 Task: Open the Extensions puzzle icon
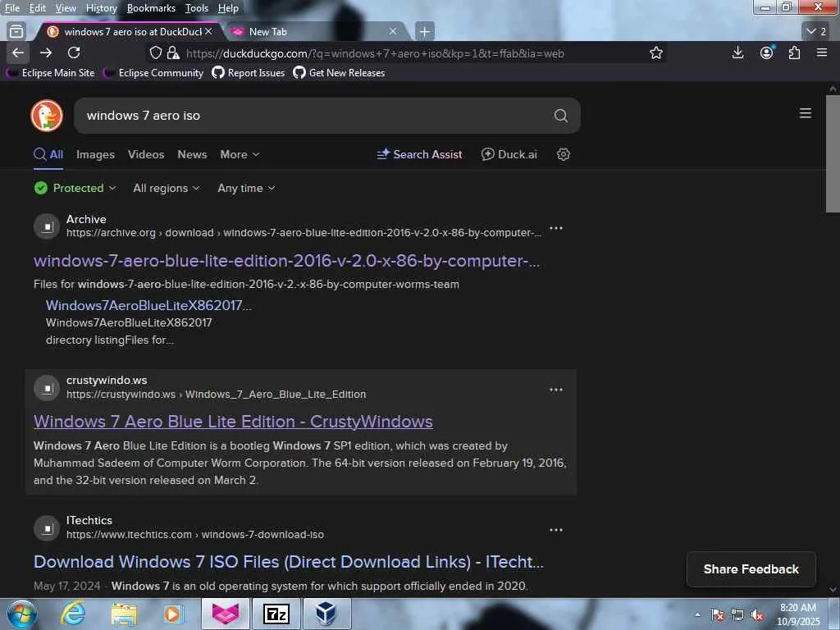794,52
